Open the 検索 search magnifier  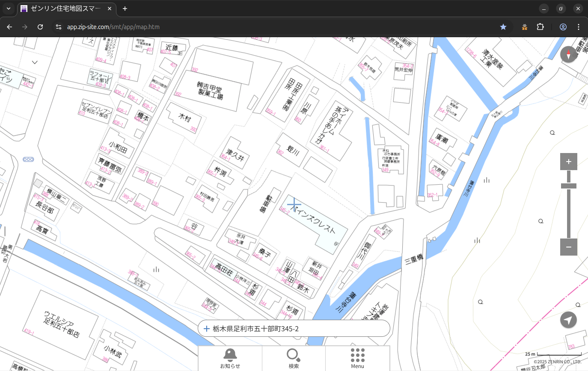(x=294, y=358)
